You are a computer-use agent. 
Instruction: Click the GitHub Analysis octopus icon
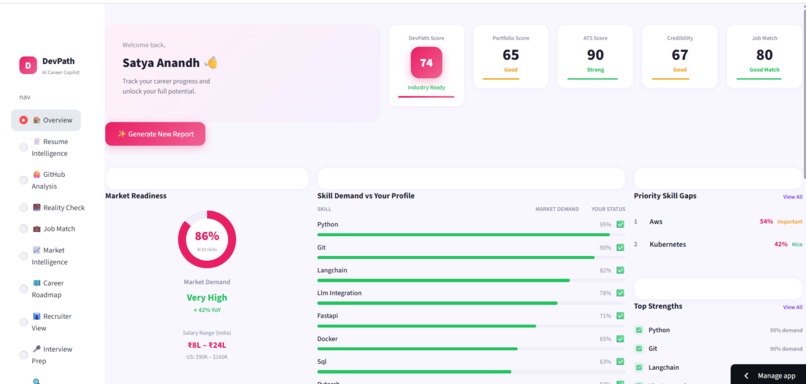click(x=36, y=174)
